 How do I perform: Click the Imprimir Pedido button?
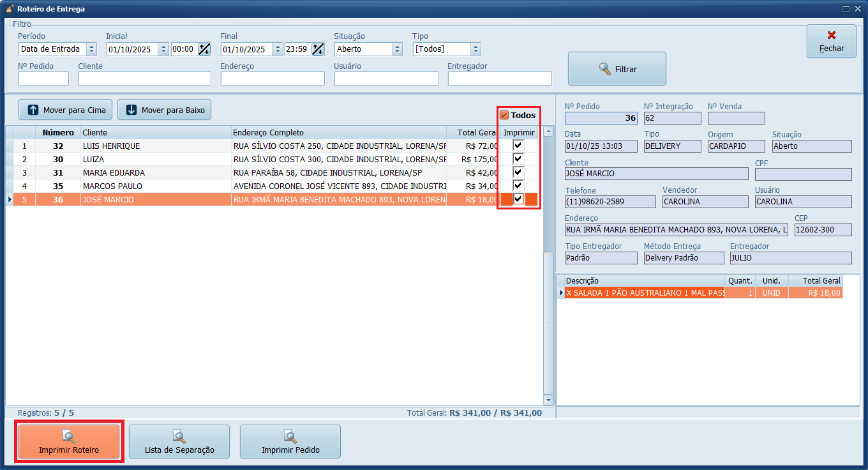[290, 442]
